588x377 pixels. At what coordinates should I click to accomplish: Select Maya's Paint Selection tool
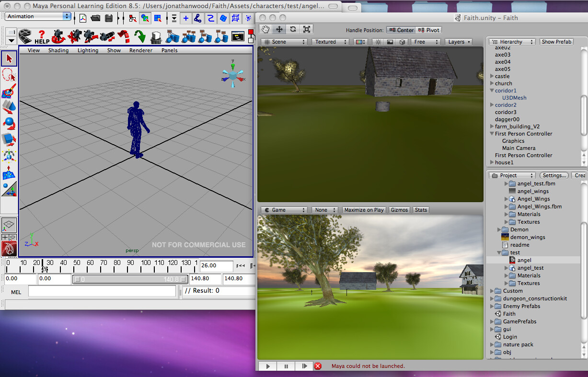coord(10,90)
